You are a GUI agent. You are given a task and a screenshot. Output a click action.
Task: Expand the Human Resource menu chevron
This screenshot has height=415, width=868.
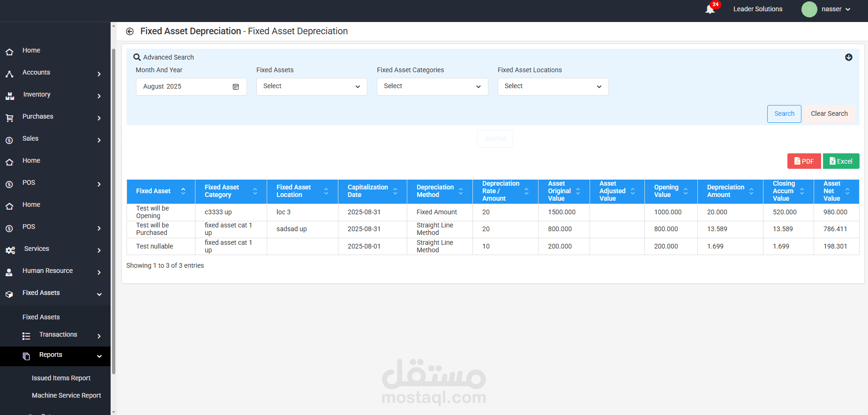(99, 272)
